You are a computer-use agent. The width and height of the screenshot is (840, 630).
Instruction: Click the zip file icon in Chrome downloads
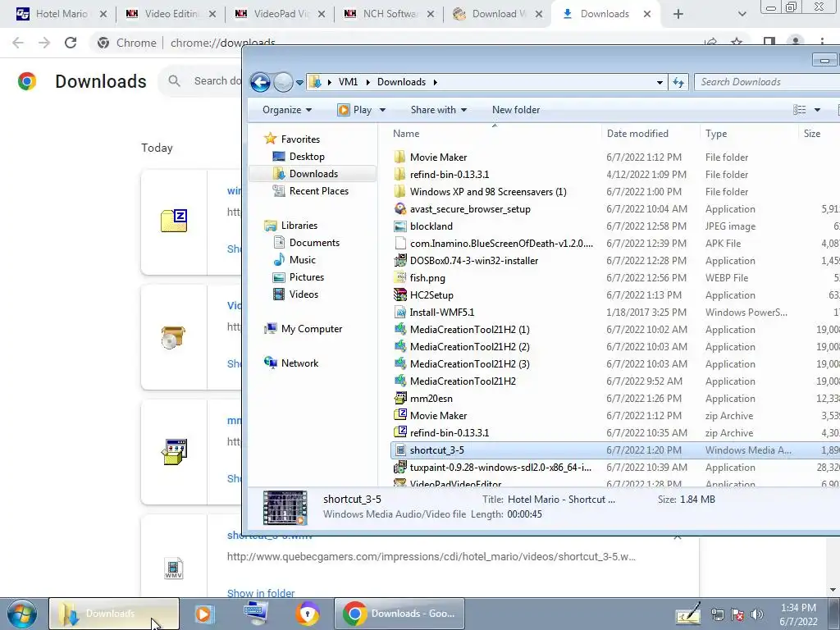[x=174, y=221]
